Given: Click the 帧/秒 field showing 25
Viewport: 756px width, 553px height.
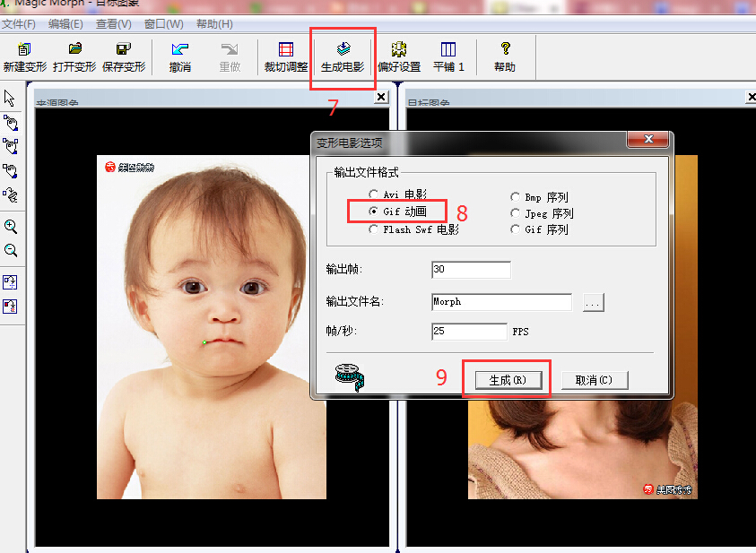Looking at the screenshot, I should click(469, 332).
